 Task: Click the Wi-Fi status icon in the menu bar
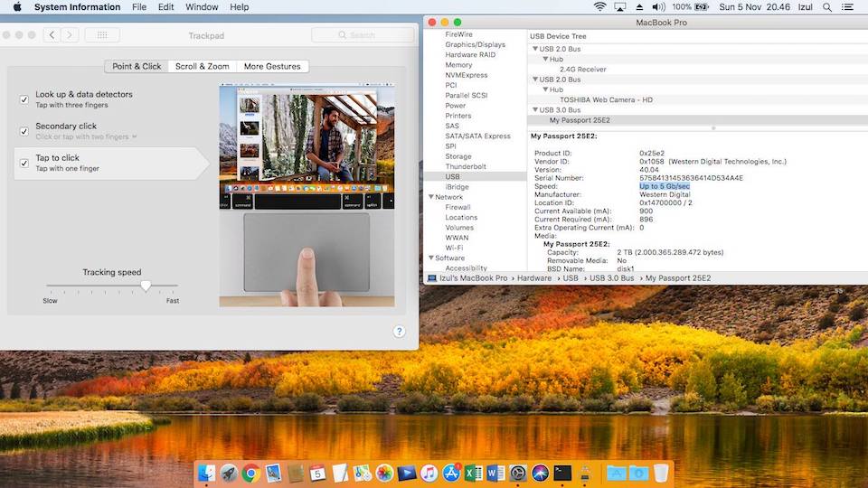599,7
